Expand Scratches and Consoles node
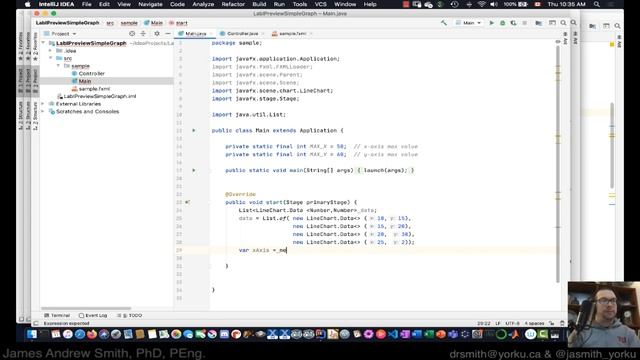640x360 pixels. pos(43,111)
